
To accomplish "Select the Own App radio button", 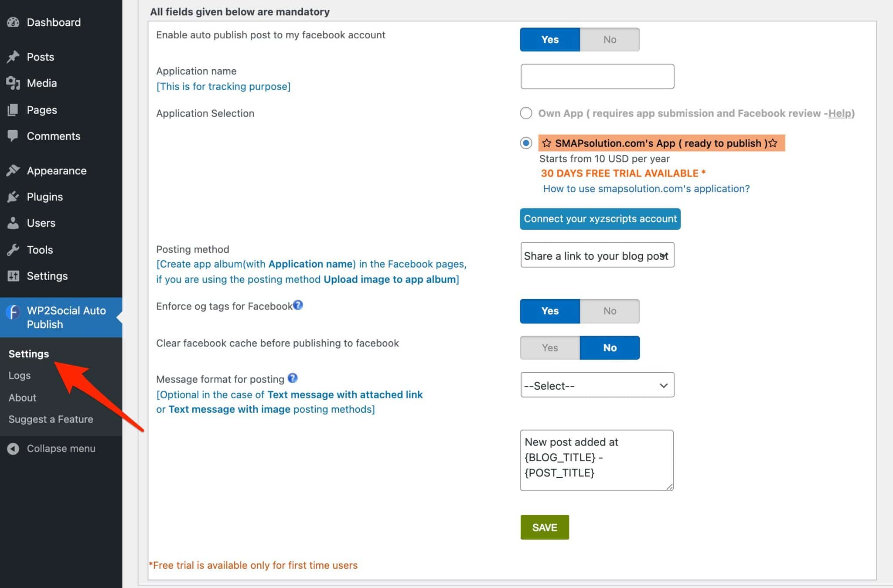I will tap(526, 113).
